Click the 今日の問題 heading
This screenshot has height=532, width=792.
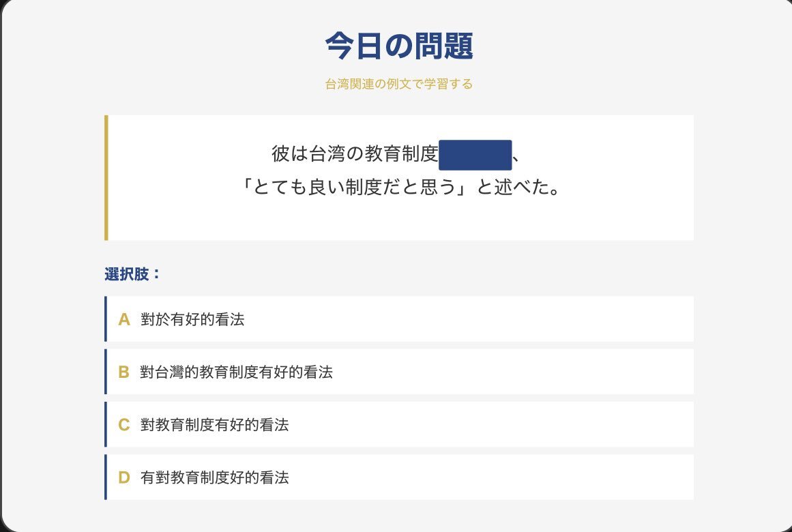click(x=399, y=46)
